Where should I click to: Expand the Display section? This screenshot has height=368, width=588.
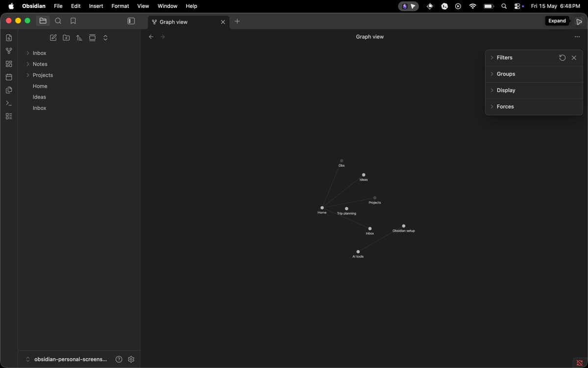[x=506, y=90]
